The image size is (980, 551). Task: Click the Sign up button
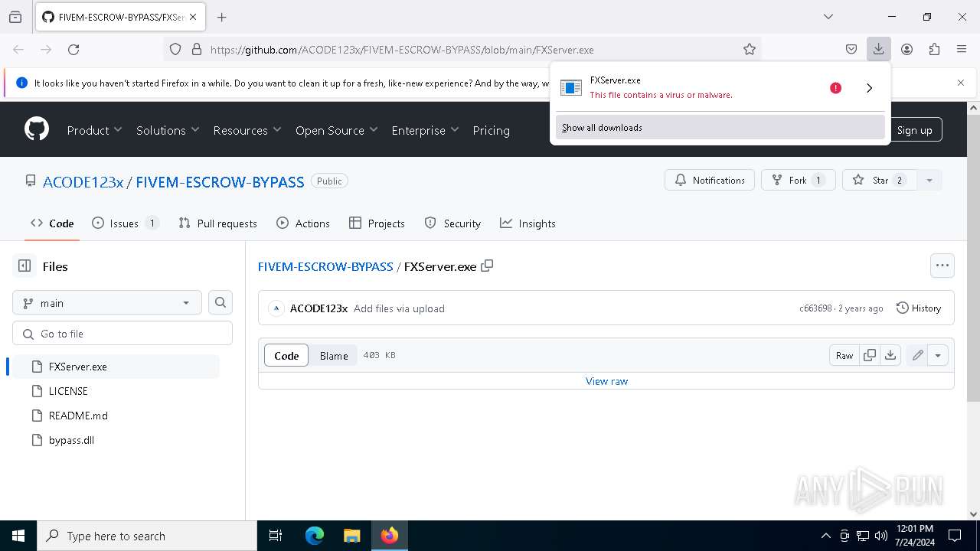[x=914, y=129]
